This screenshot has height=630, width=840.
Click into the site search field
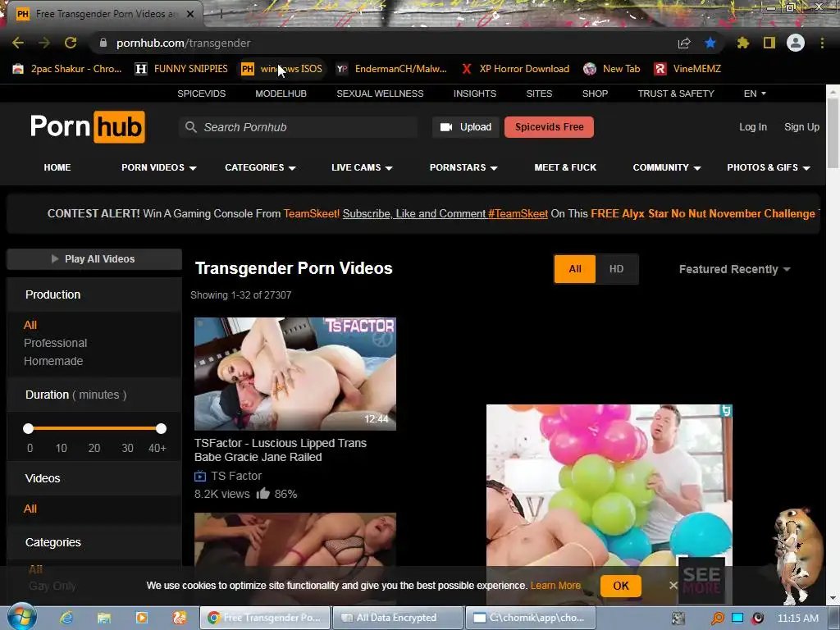(298, 127)
